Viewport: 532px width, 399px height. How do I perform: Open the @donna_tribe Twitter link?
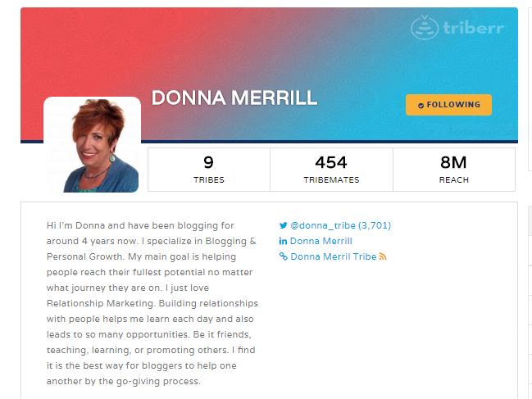click(341, 225)
